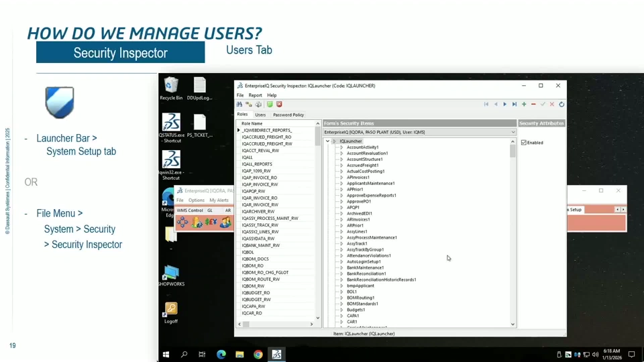Viewport: 644px width, 362px height.
Task: Select the DDUpdLog desktop file icon
Action: (200, 88)
